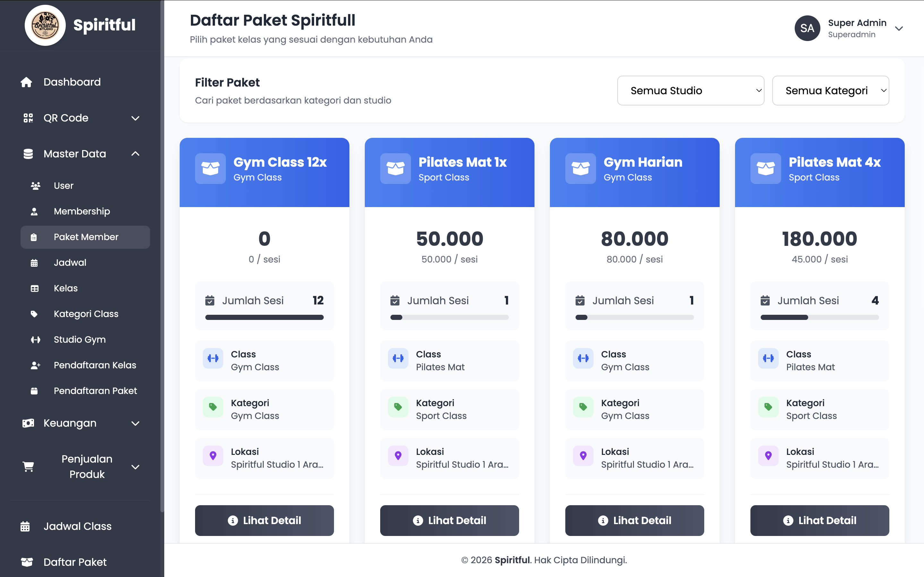The image size is (924, 577).
Task: Click the Penjualan Produk cart icon
Action: coord(28,466)
